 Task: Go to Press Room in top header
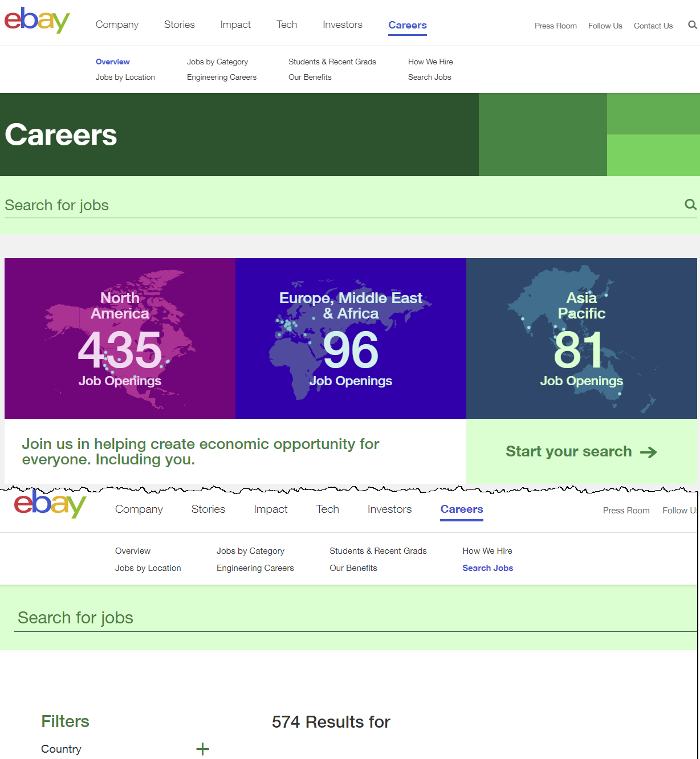(556, 26)
